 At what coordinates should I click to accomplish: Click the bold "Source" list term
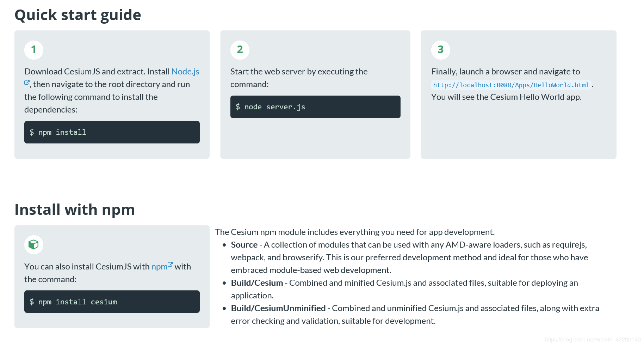tap(244, 245)
